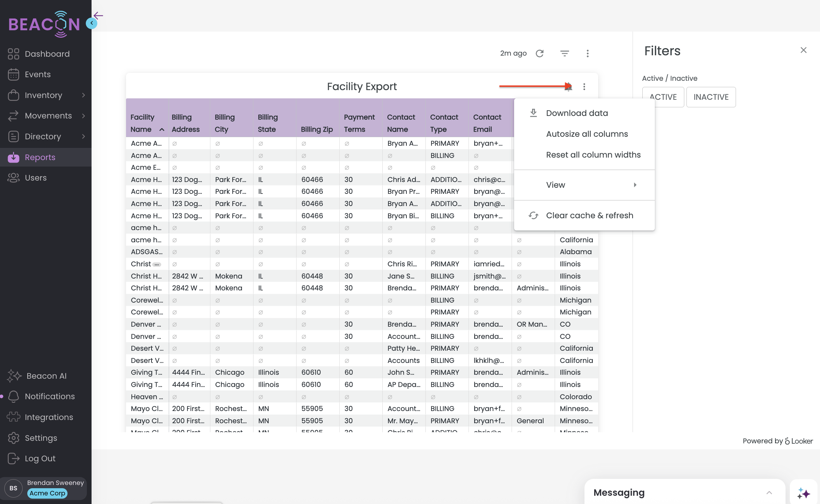Refresh the report with the reload icon

pos(540,53)
